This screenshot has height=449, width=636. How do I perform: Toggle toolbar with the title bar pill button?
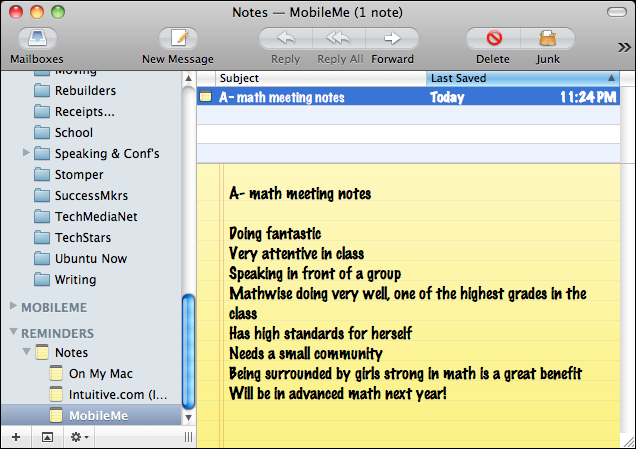[x=617, y=12]
